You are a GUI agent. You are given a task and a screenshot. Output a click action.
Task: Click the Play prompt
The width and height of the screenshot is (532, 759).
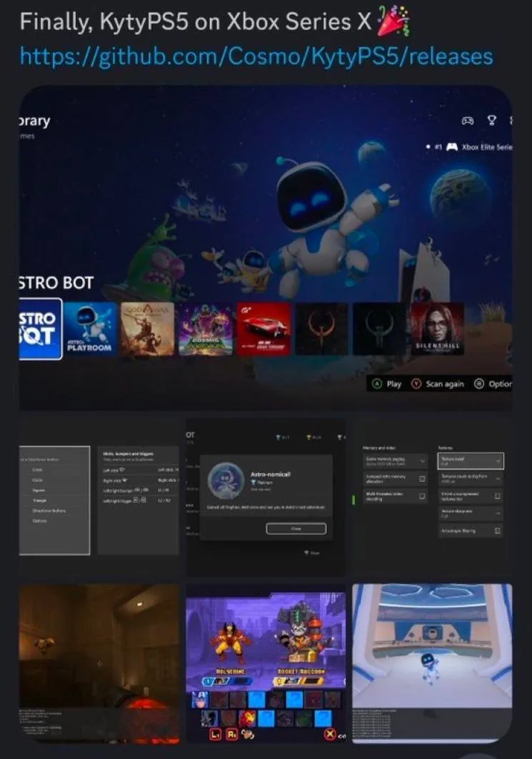click(x=387, y=384)
